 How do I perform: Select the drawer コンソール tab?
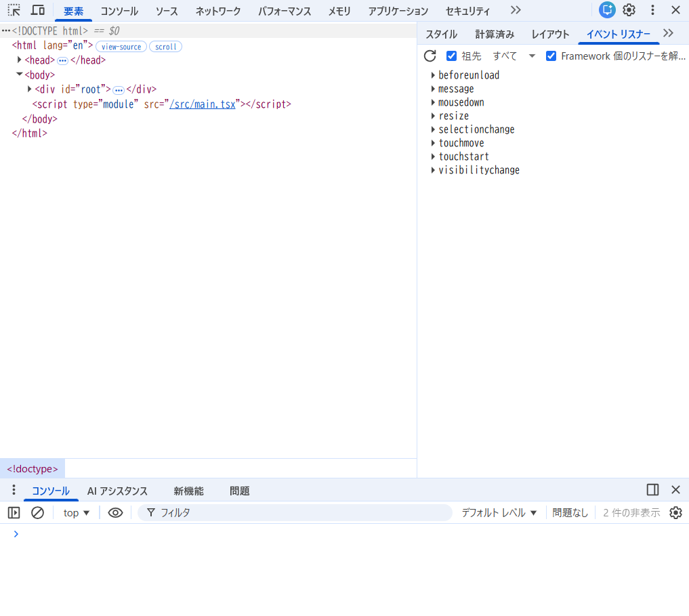click(51, 491)
